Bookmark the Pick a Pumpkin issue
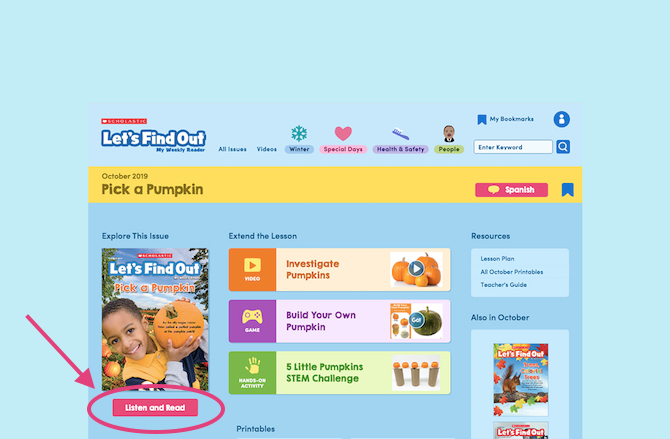Screen dimensions: 670x439 567,189
